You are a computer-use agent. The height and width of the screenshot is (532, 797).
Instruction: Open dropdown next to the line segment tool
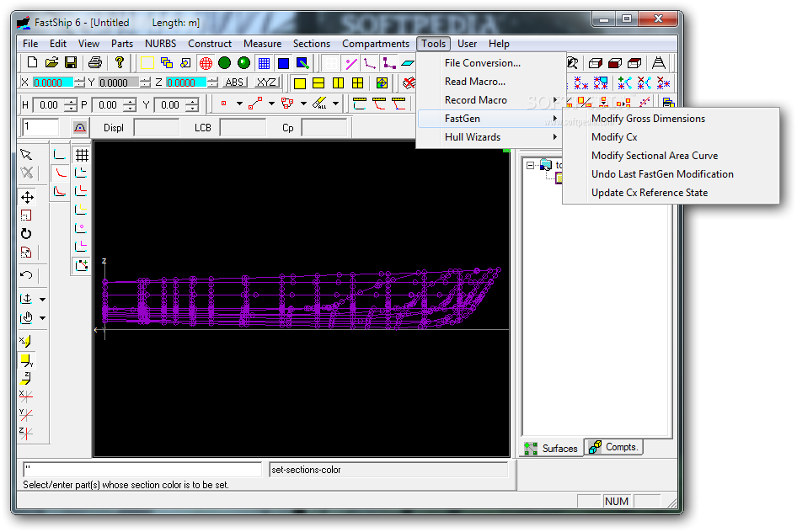[x=271, y=104]
